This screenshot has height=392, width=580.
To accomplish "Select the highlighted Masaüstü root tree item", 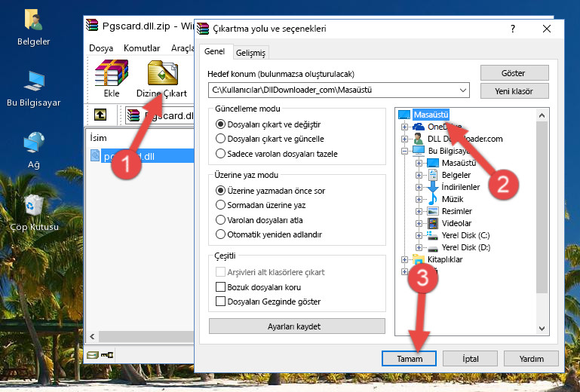I will point(431,115).
